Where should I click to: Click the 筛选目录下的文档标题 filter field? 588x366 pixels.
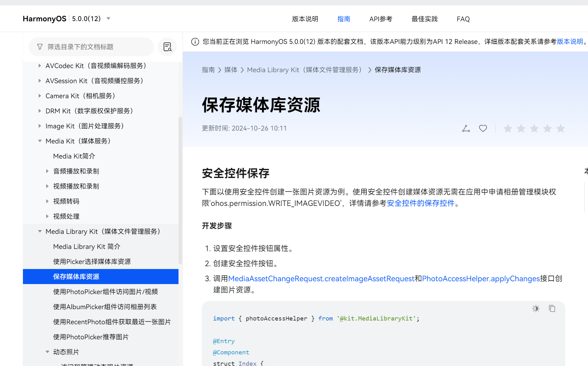coord(91,47)
